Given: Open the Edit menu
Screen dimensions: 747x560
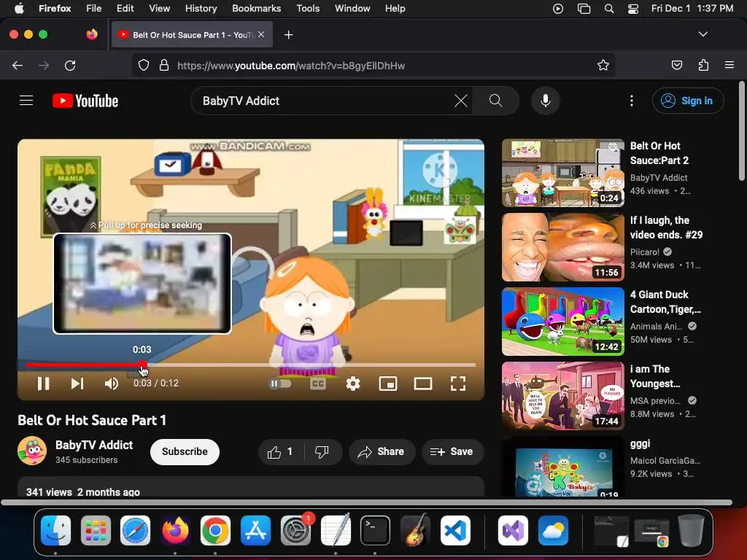Looking at the screenshot, I should pos(125,9).
